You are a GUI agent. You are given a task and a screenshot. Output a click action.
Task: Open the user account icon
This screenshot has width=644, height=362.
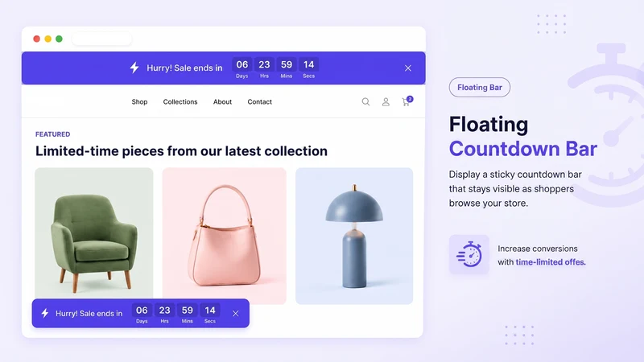pyautogui.click(x=386, y=102)
